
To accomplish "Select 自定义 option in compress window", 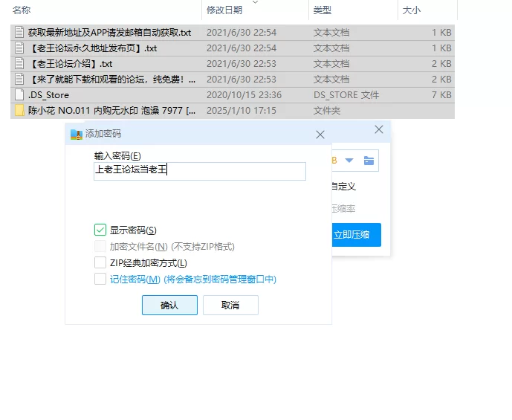I will pos(343,187).
